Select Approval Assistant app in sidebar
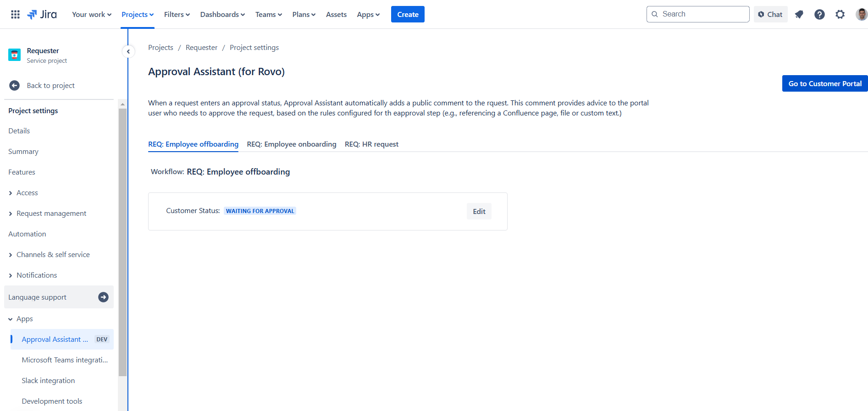 62,339
